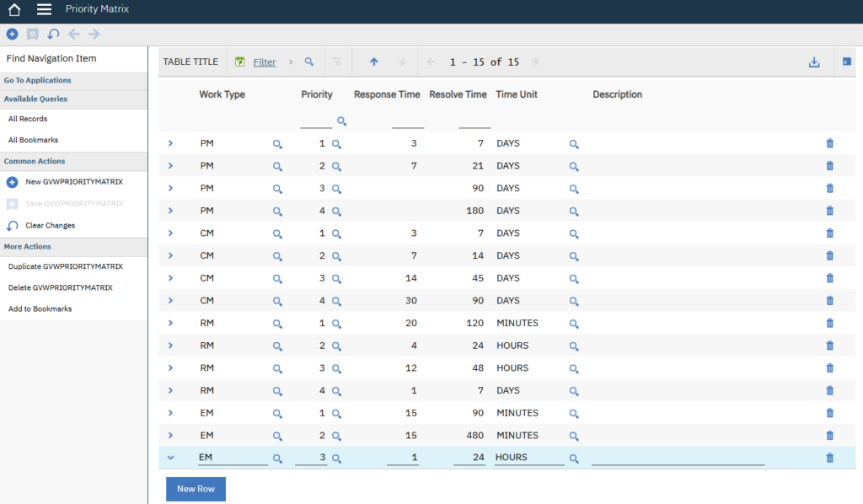
Task: Open Time Unit lookup for RM MINUTES row
Action: point(573,324)
